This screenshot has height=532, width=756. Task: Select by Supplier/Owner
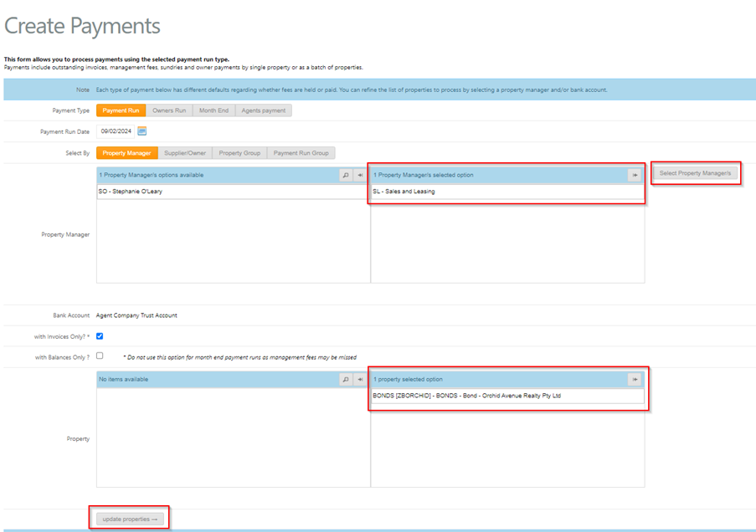click(x=185, y=153)
